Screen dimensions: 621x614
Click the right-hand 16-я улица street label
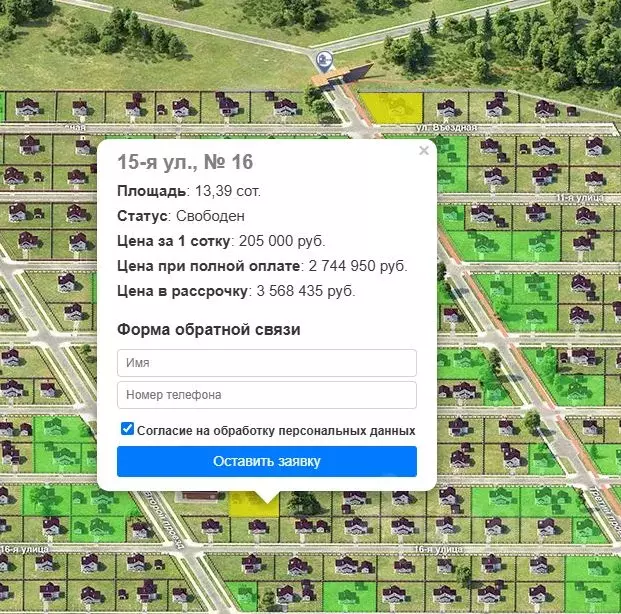coord(438,549)
